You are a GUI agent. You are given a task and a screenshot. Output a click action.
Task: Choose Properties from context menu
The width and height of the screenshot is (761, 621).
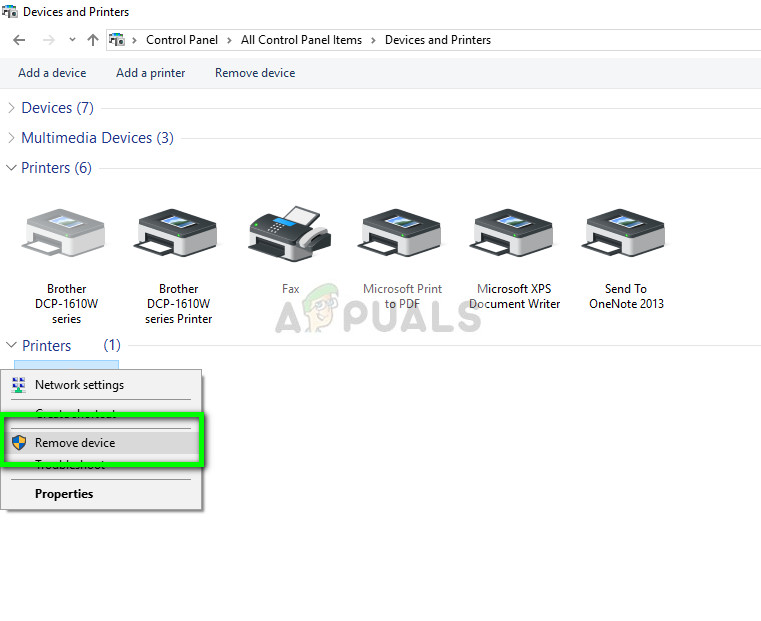coord(101,494)
